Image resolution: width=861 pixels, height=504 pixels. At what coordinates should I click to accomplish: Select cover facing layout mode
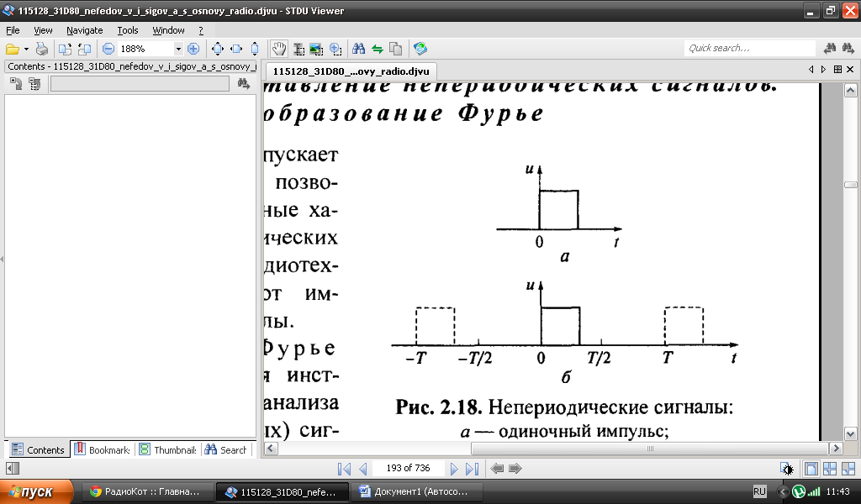tap(848, 469)
